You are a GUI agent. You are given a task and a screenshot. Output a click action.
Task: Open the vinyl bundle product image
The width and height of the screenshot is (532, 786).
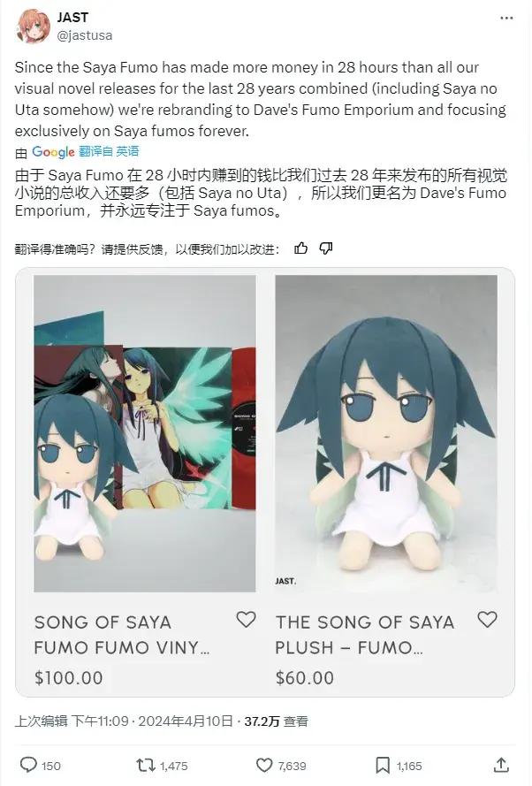point(145,433)
